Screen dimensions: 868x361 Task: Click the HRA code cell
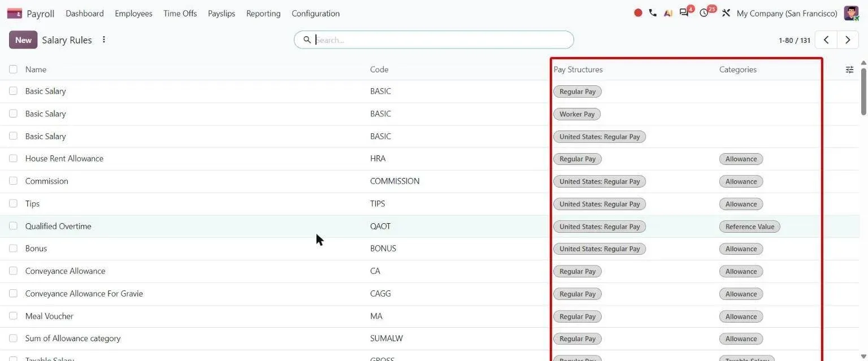377,159
